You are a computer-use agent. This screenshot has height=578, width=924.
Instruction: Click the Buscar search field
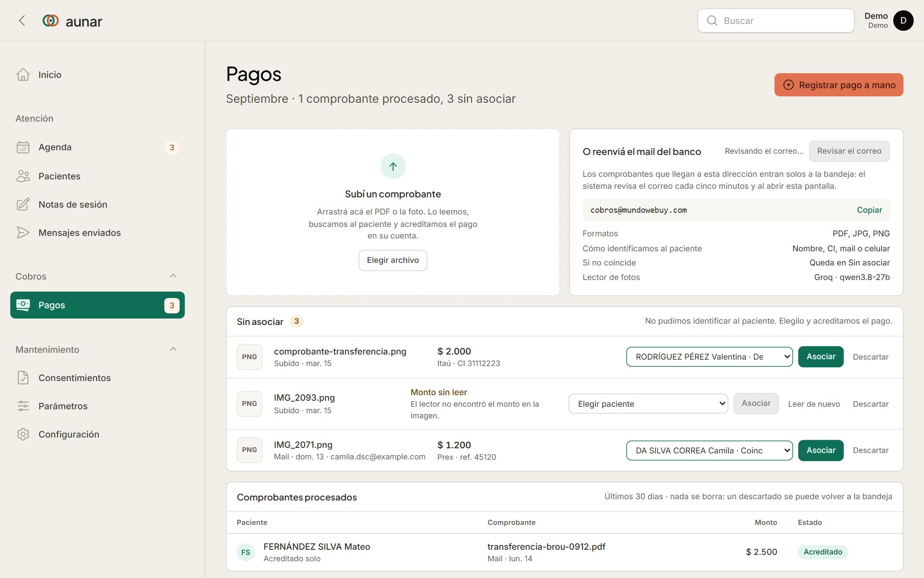click(x=776, y=21)
